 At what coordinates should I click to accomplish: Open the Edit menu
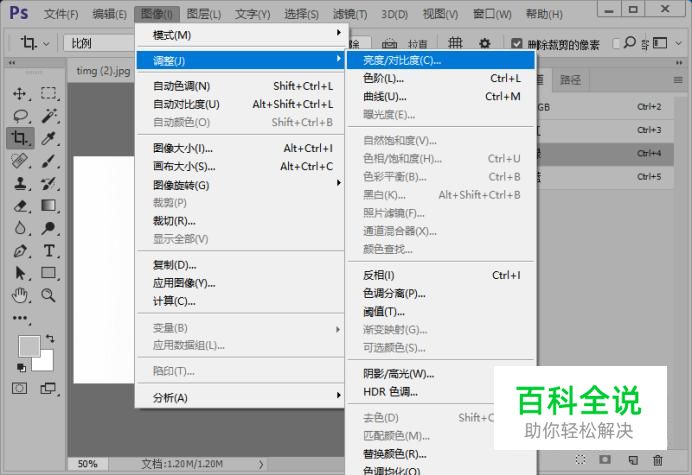coord(109,14)
